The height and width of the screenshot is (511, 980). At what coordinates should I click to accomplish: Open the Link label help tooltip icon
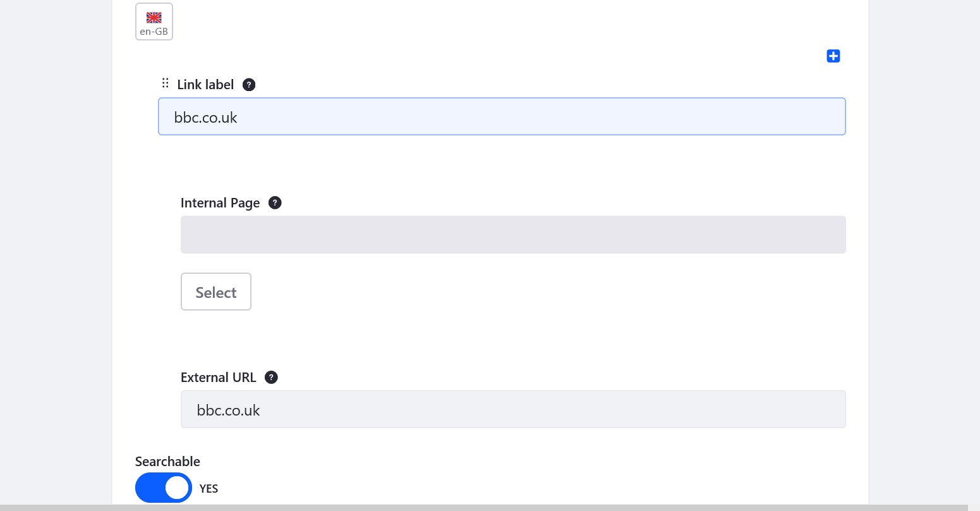249,85
